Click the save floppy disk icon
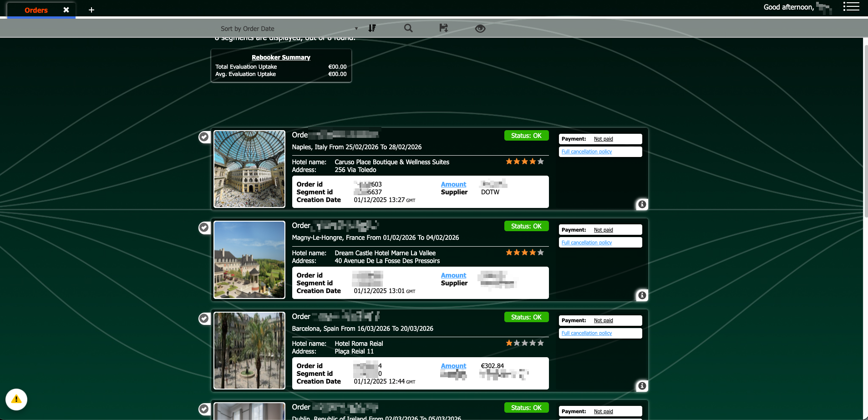Viewport: 868px width, 420px height. 443,28
